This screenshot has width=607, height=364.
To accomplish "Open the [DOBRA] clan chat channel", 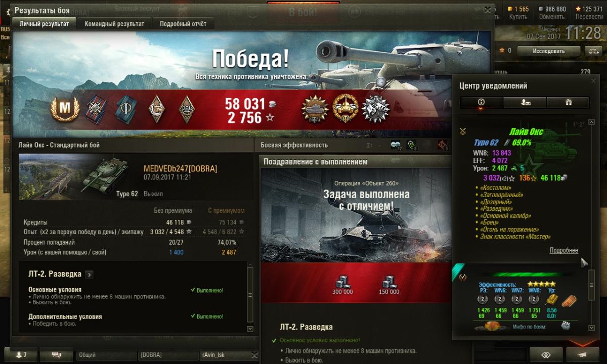I will click(x=168, y=355).
